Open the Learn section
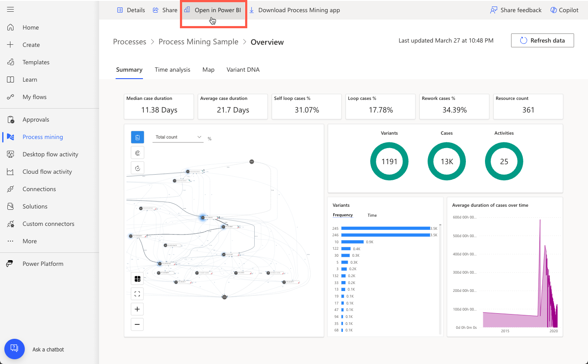Image resolution: width=588 pixels, height=364 pixels. [x=30, y=79]
